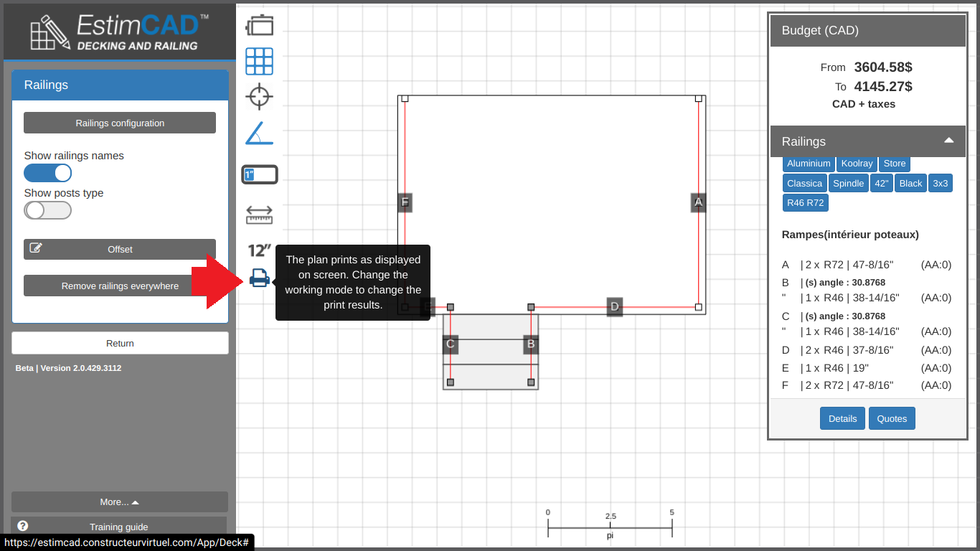
Task: Enable the Show posts type toggle
Action: 48,210
